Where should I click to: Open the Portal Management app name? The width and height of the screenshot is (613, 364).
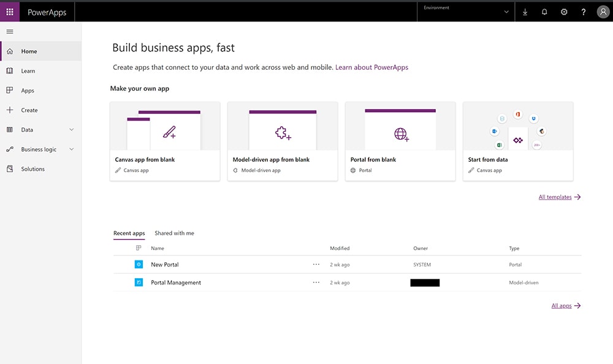click(176, 282)
